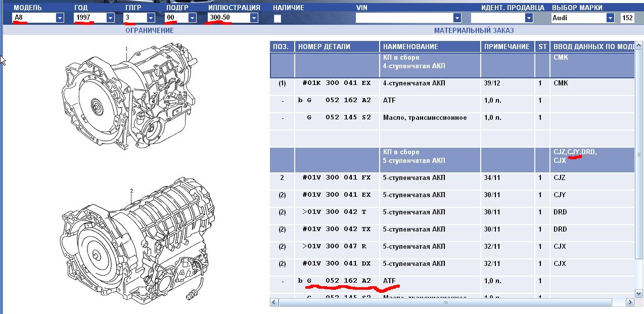Switch to the ОГРАНИЧЕНИЕ section
The height and width of the screenshot is (314, 644).
pos(149,30)
